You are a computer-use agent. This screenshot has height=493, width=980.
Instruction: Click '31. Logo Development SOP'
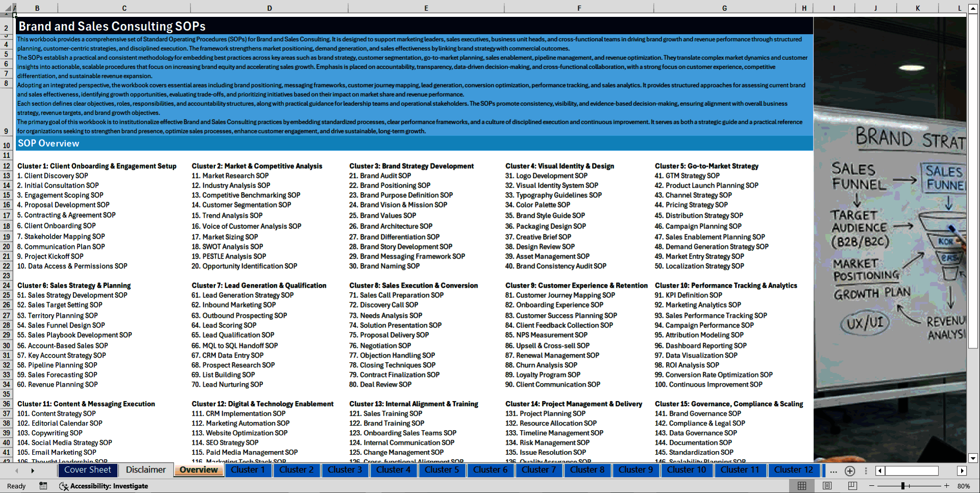pos(547,176)
